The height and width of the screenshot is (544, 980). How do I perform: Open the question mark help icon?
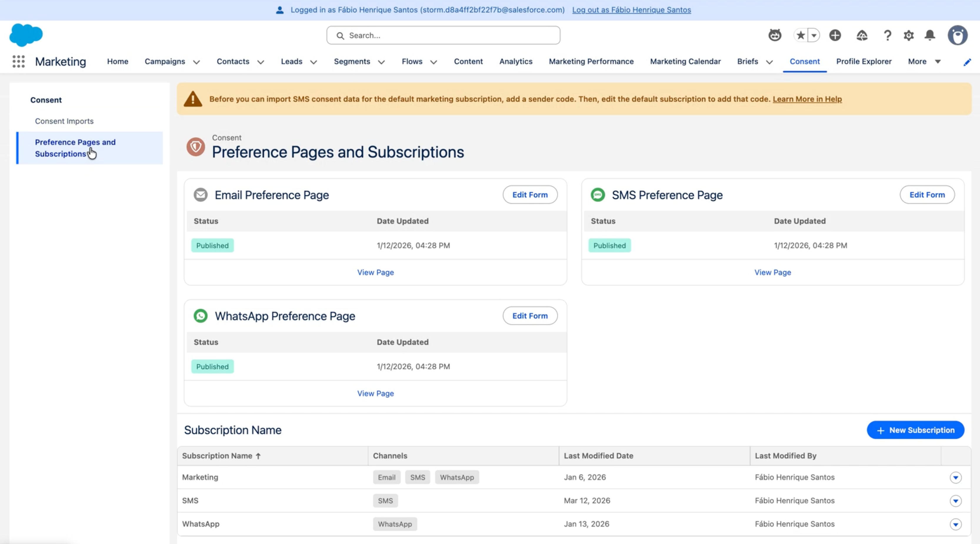pyautogui.click(x=887, y=35)
